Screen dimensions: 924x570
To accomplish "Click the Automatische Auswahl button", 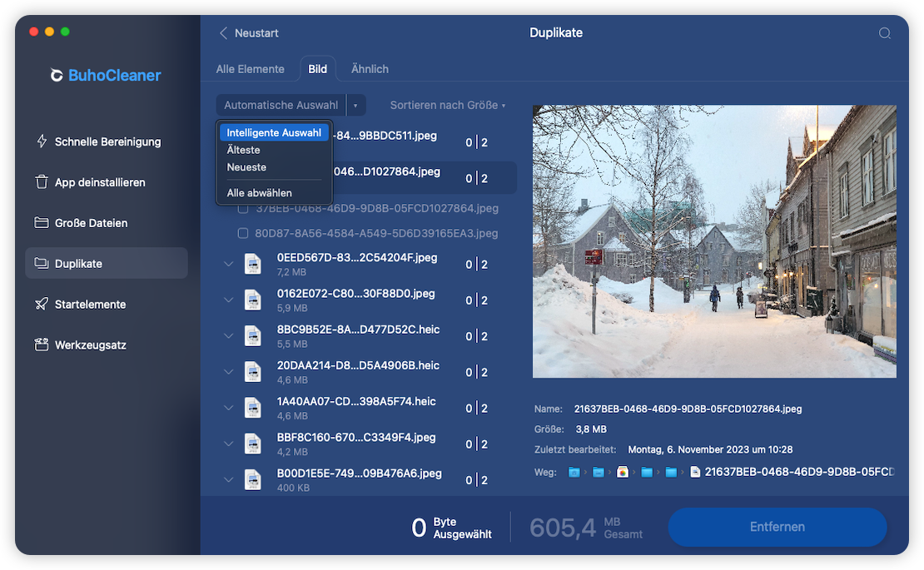I will tap(281, 106).
